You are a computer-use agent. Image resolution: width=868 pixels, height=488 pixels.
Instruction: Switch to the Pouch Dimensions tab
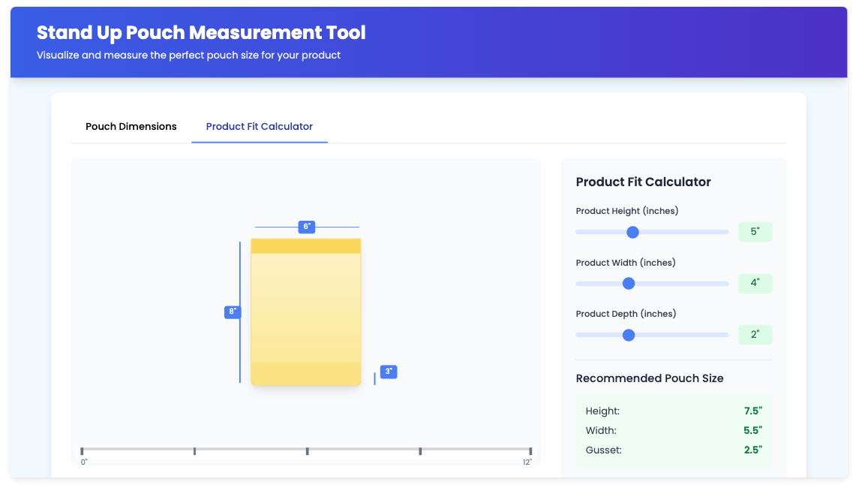point(131,126)
